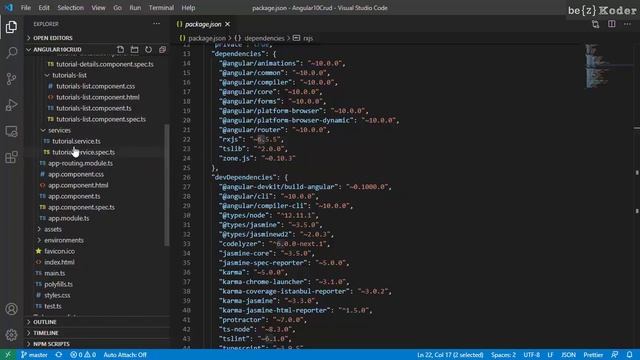This screenshot has width=640, height=360.
Task: Change indentation via Spaces: 2
Action: [x=503, y=355]
